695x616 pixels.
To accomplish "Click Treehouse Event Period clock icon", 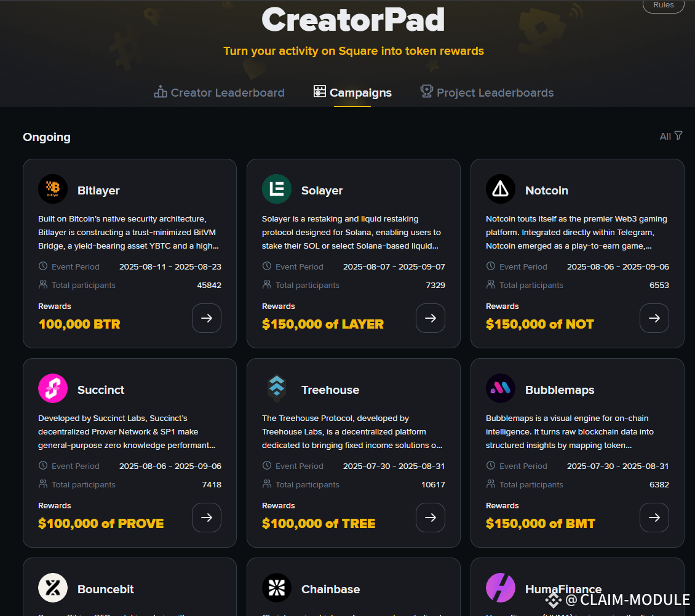I will coord(267,466).
